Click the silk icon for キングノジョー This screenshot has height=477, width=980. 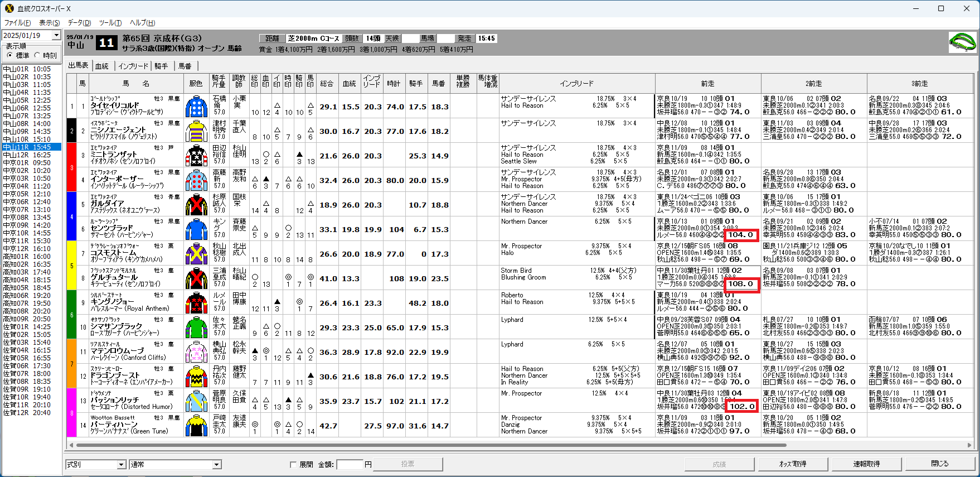coord(196,302)
